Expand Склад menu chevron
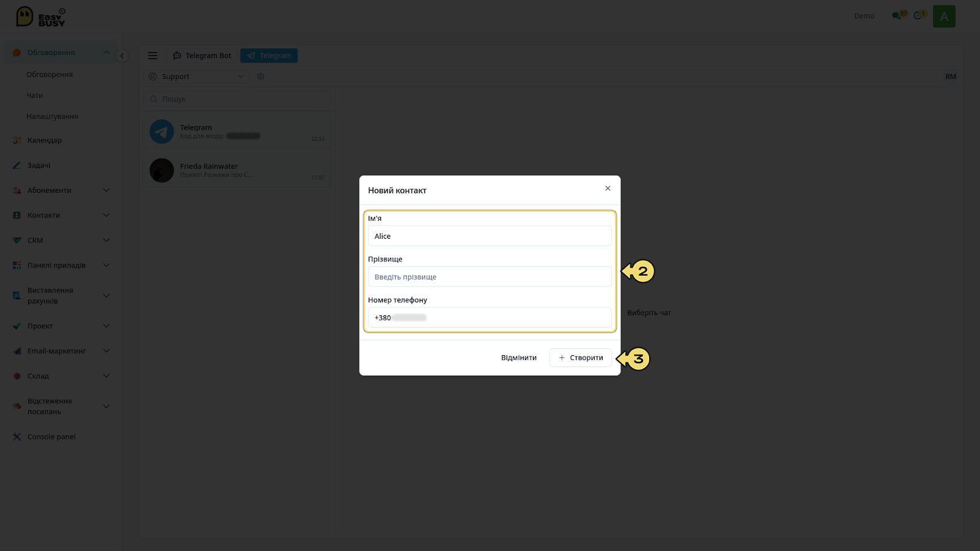 click(106, 376)
